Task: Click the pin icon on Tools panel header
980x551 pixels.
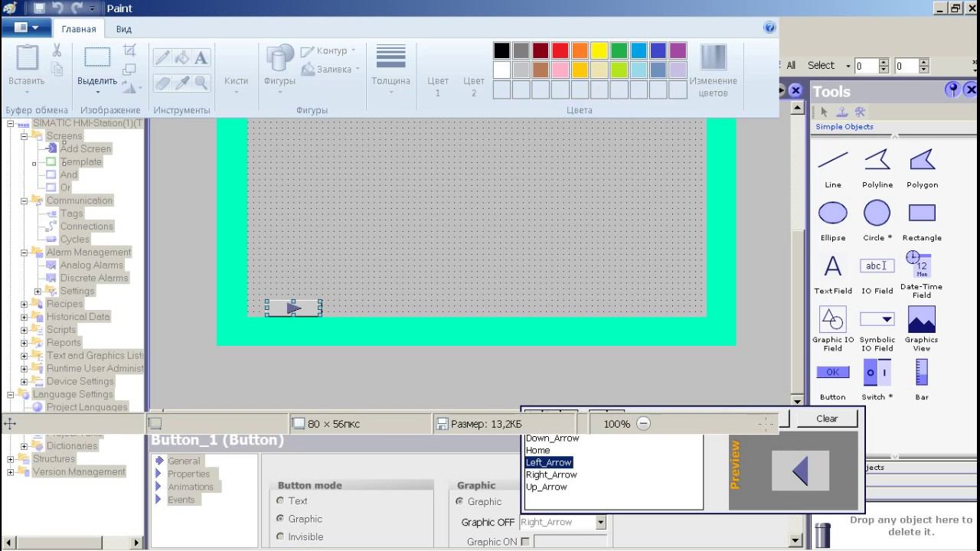Action: tap(952, 90)
